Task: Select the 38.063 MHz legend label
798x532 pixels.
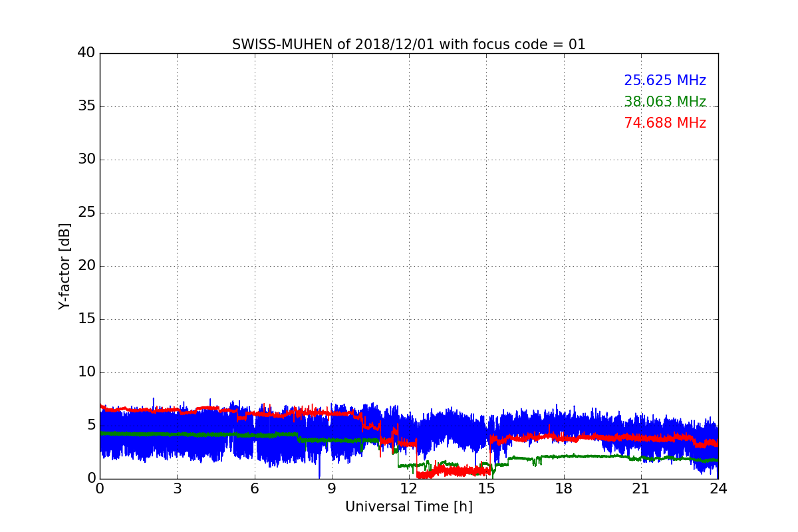Action: (665, 102)
